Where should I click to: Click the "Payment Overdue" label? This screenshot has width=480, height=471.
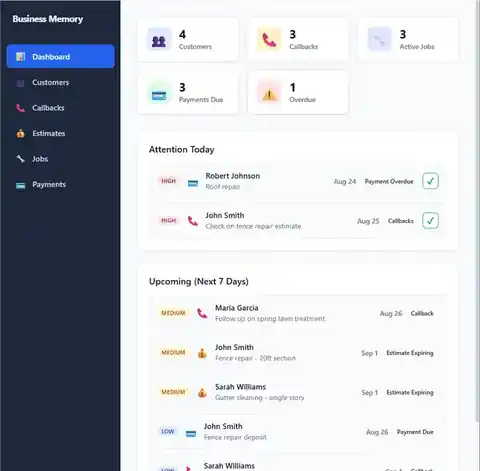coord(389,181)
